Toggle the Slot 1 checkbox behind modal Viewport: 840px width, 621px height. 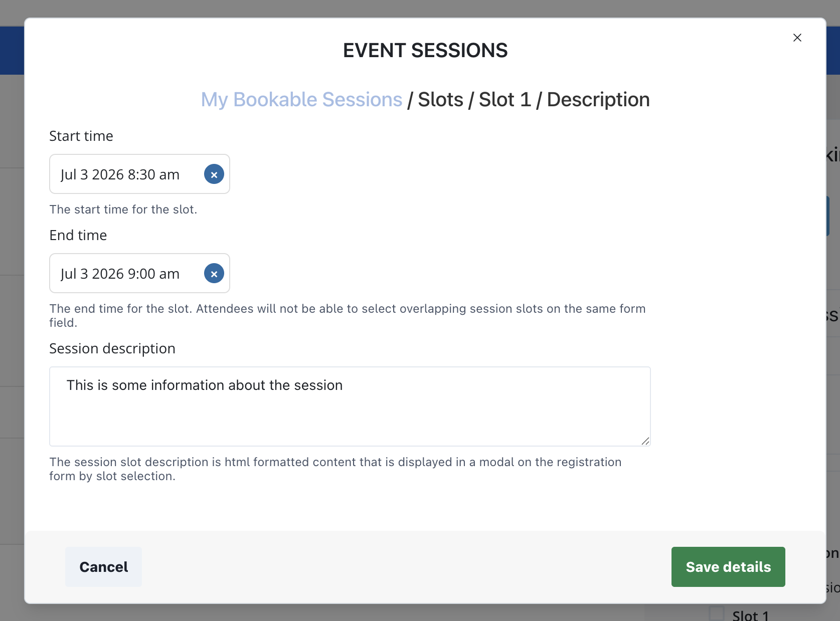point(717,614)
